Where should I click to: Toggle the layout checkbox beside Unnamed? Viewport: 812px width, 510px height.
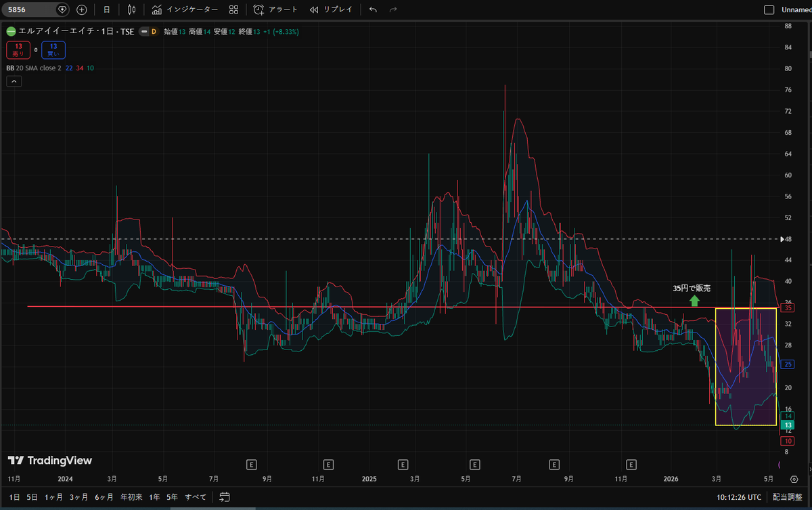769,10
